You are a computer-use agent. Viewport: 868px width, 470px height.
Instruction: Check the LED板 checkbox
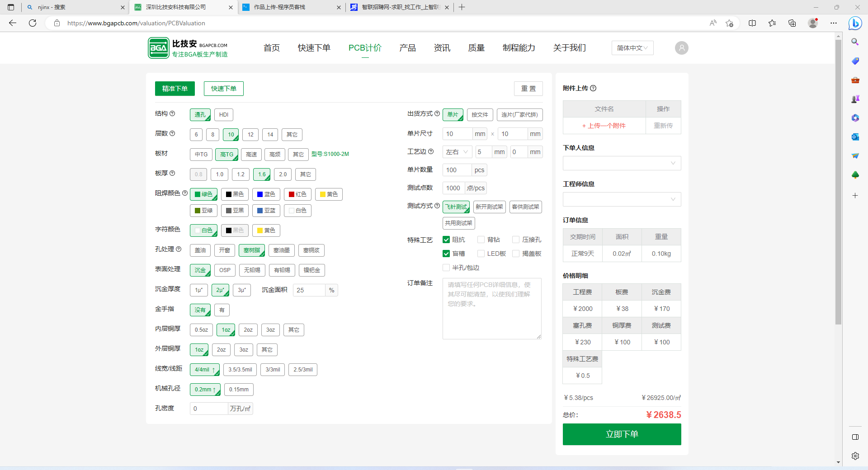pos(481,254)
